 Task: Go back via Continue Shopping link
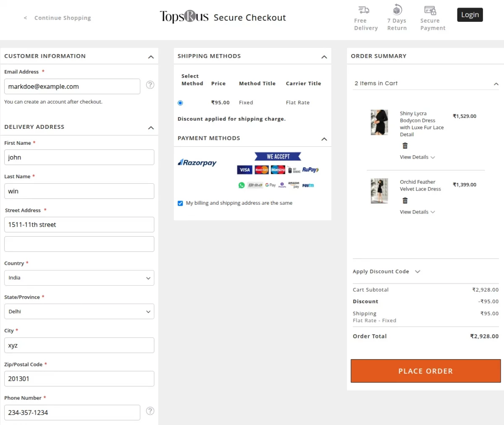click(x=62, y=18)
